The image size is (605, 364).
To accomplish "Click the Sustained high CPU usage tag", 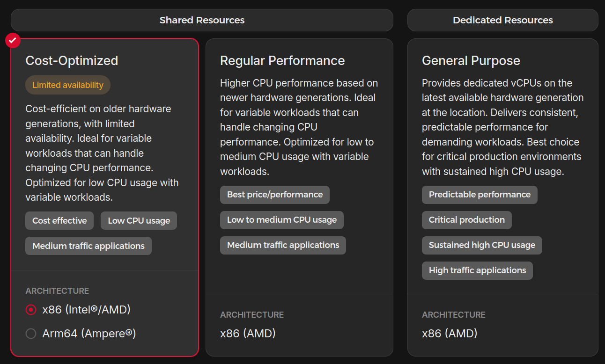I will click(x=482, y=245).
